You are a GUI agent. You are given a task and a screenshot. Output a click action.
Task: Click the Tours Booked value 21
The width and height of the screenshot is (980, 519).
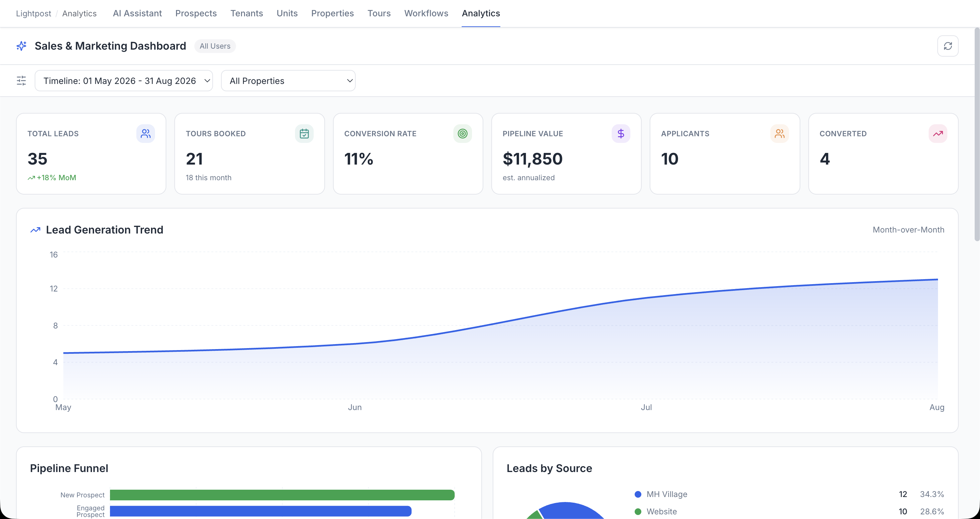(x=194, y=159)
